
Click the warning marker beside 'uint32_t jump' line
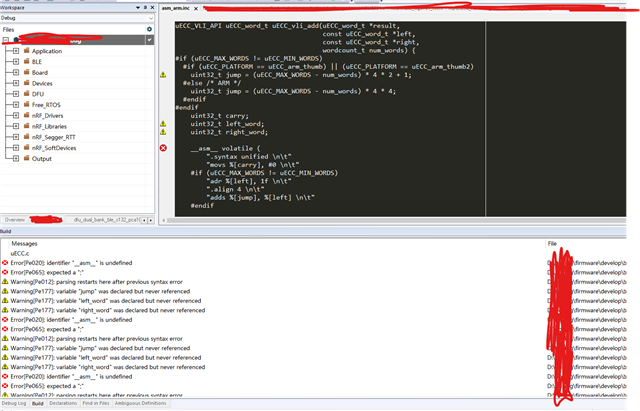[163, 75]
